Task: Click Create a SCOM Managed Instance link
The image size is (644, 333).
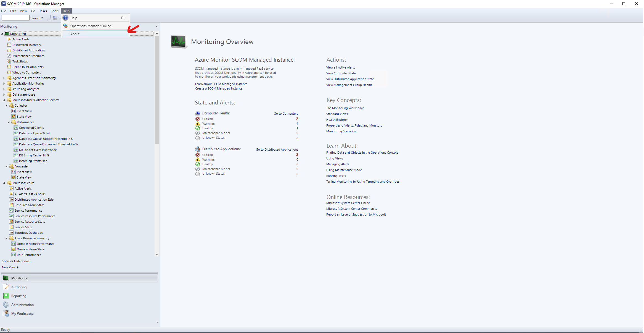Action: click(x=218, y=88)
